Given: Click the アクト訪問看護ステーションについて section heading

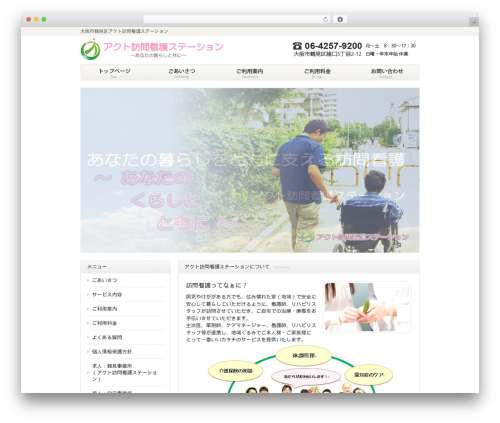Looking at the screenshot, I should coord(227,267).
